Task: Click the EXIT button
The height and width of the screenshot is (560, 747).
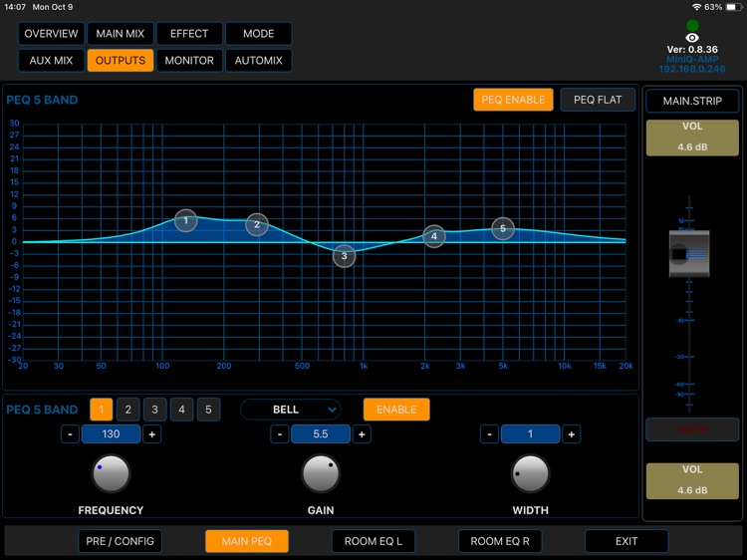Action: coord(626,541)
